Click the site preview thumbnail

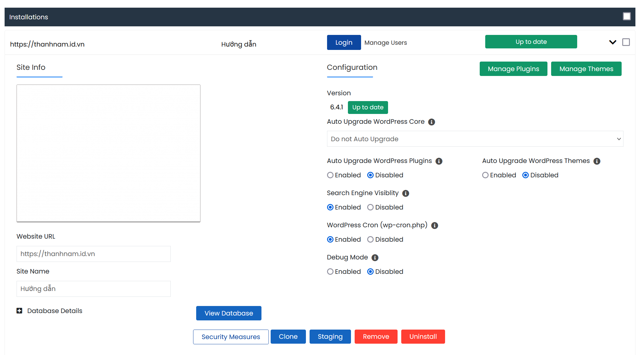109,153
